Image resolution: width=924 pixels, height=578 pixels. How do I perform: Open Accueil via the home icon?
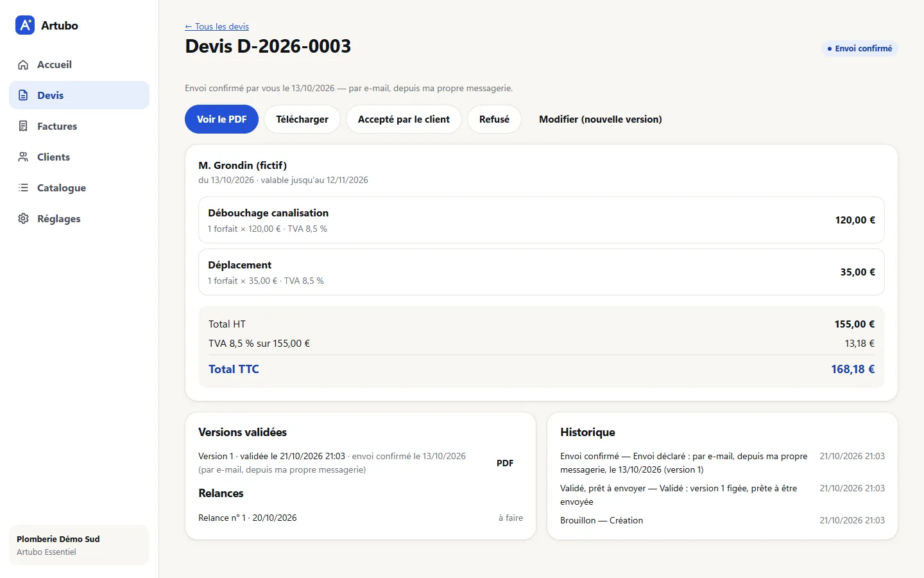coord(23,65)
